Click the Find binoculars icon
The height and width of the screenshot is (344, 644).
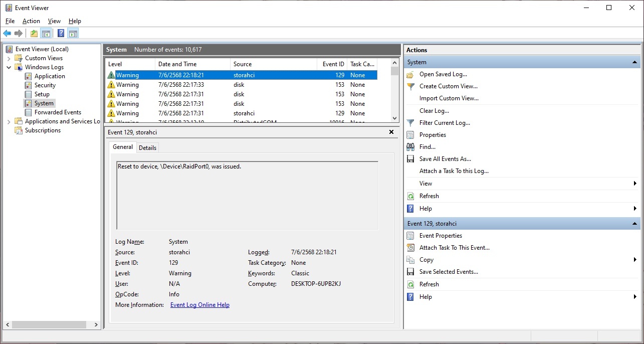pyautogui.click(x=410, y=147)
